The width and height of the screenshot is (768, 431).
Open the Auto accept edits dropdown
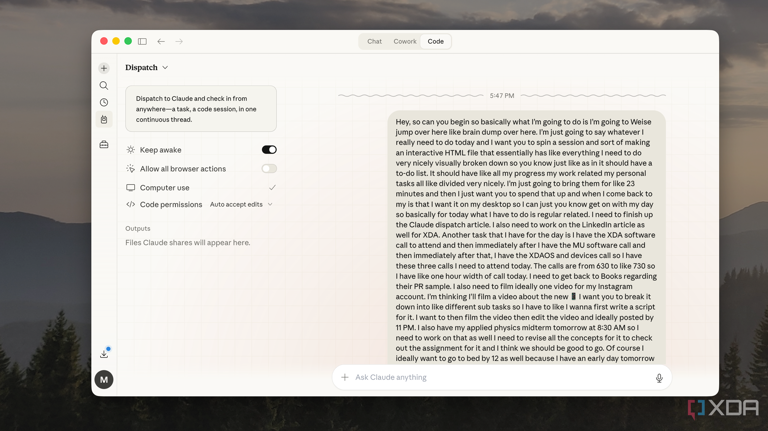click(x=241, y=204)
